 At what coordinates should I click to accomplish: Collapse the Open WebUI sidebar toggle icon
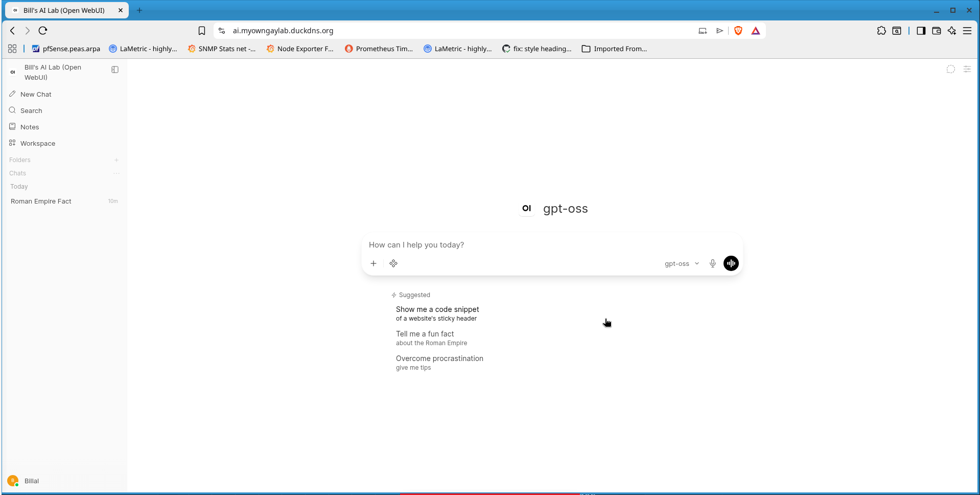click(115, 70)
